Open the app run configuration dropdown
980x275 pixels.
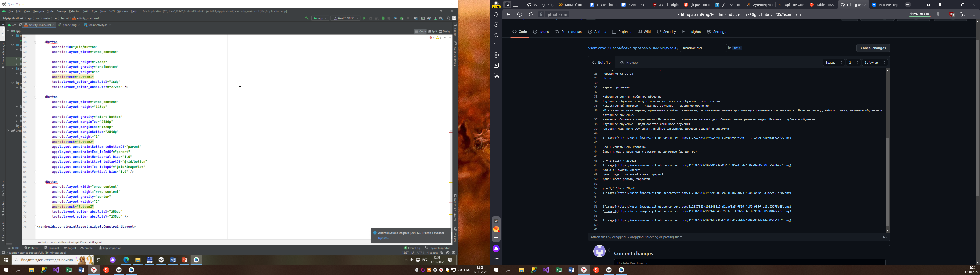coord(320,18)
